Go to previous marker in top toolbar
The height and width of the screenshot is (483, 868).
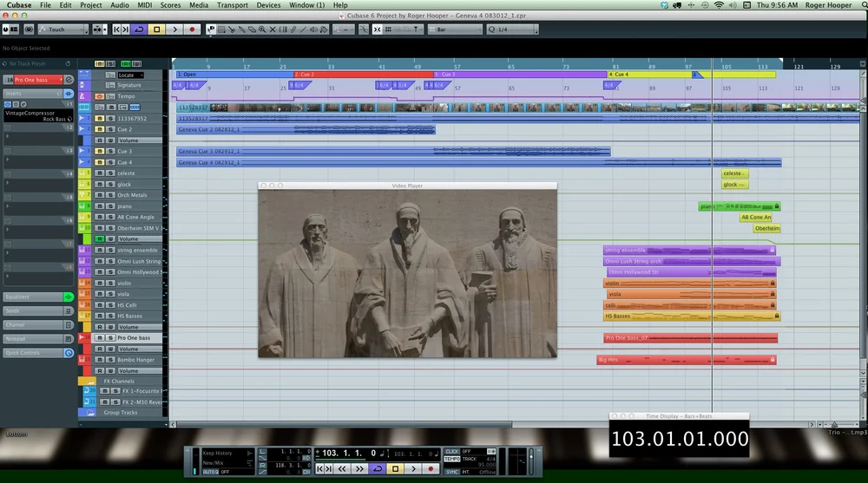tap(117, 29)
